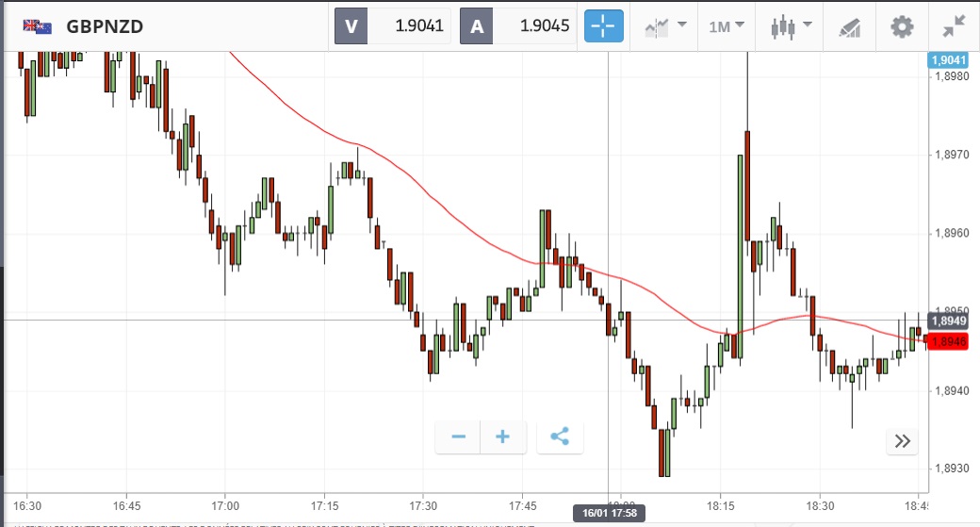
Task: Toggle the crosshair cursor button
Action: 605,26
